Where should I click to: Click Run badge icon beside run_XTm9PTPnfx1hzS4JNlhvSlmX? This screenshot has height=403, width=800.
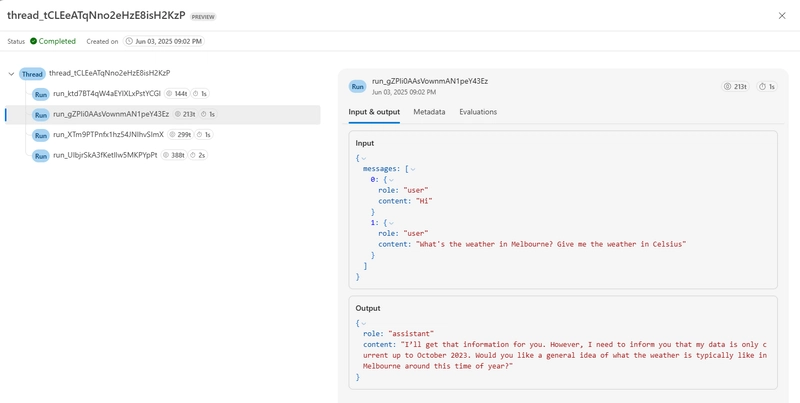point(41,135)
